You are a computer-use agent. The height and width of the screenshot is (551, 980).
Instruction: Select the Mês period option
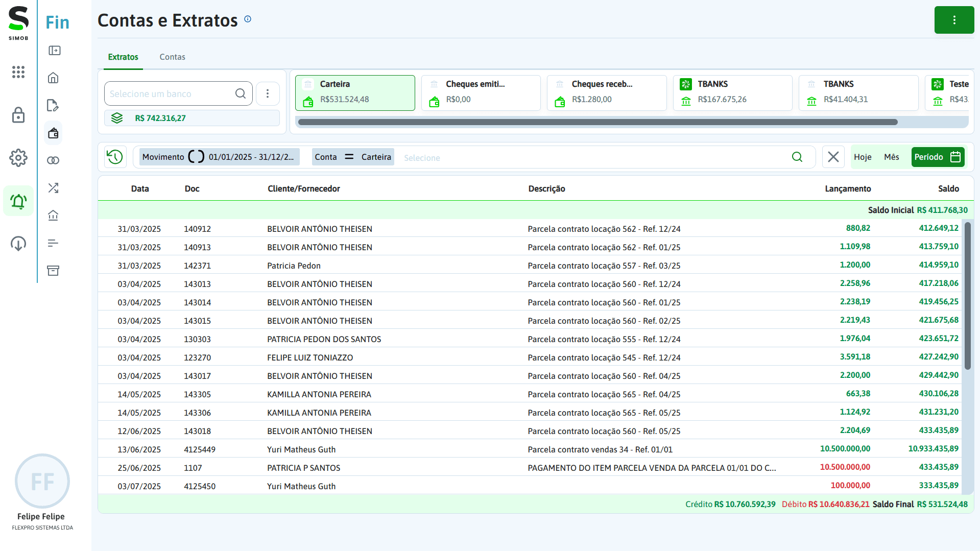pyautogui.click(x=891, y=157)
